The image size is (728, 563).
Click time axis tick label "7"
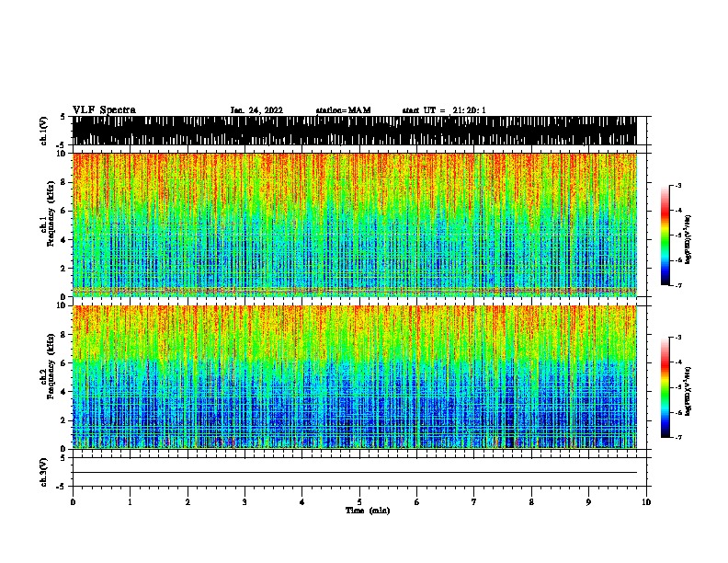click(474, 502)
